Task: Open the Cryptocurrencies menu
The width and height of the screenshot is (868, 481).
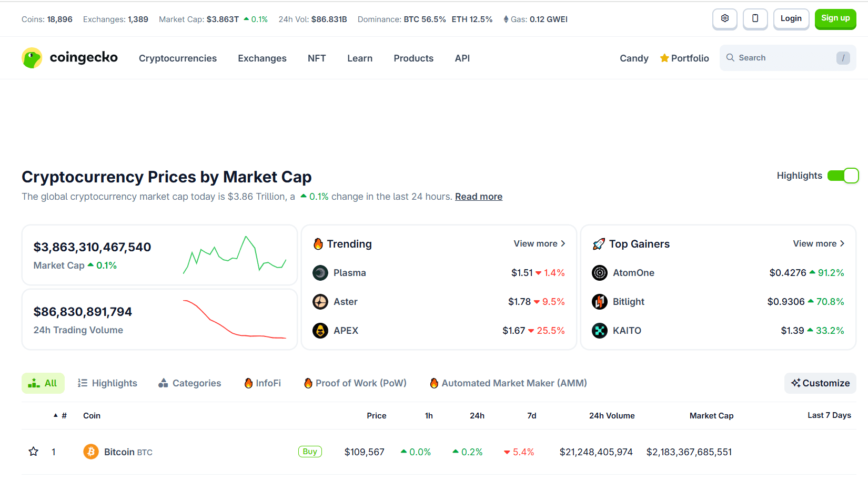Action: tap(178, 58)
